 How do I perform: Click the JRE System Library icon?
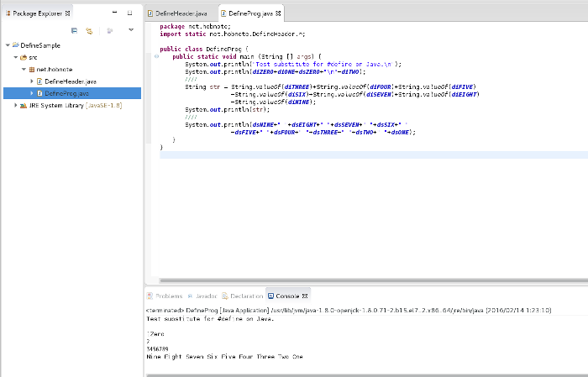click(24, 105)
